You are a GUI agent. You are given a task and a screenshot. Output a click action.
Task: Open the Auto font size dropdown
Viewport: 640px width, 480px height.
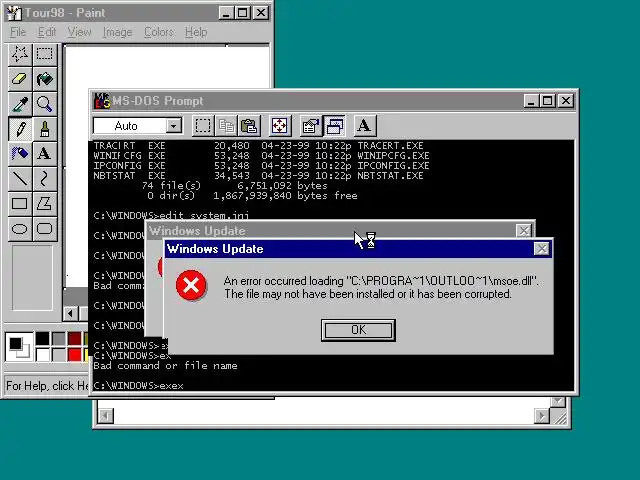[x=173, y=126]
